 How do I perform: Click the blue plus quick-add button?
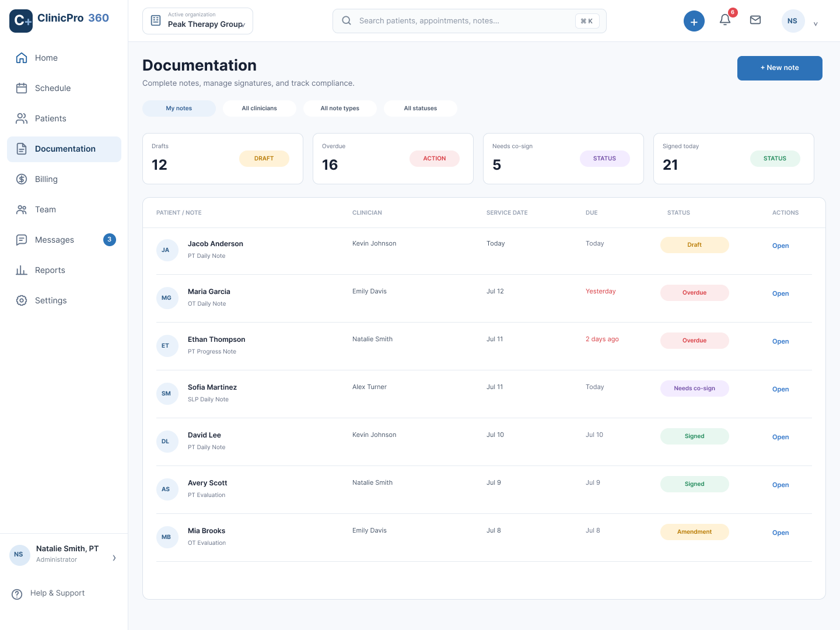pyautogui.click(x=694, y=21)
